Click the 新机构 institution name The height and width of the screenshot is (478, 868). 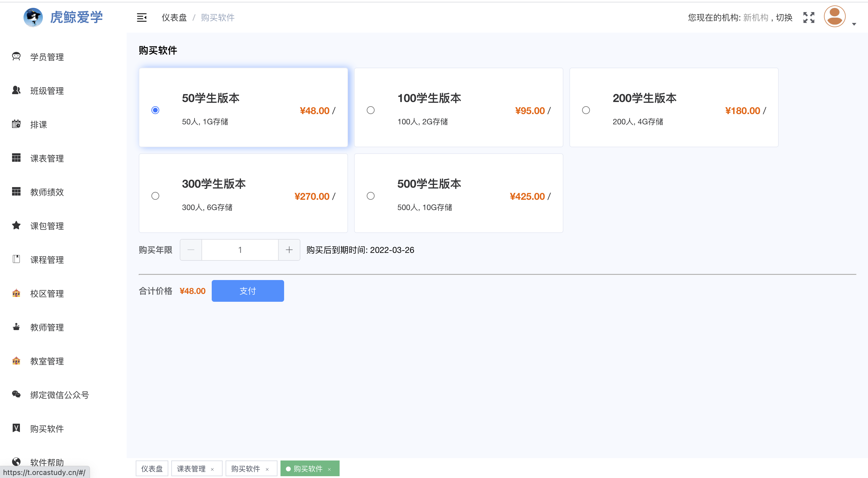point(756,18)
